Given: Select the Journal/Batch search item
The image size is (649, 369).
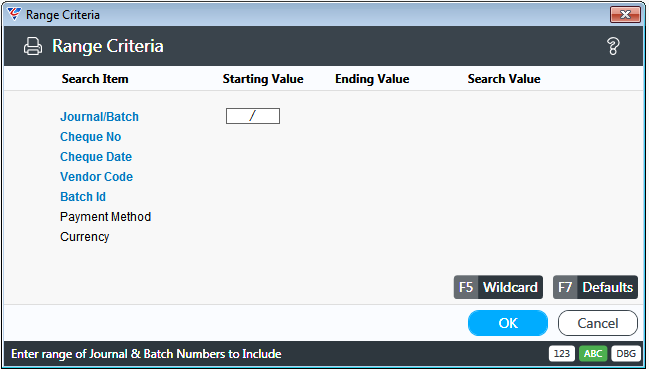Looking at the screenshot, I should pyautogui.click(x=99, y=117).
